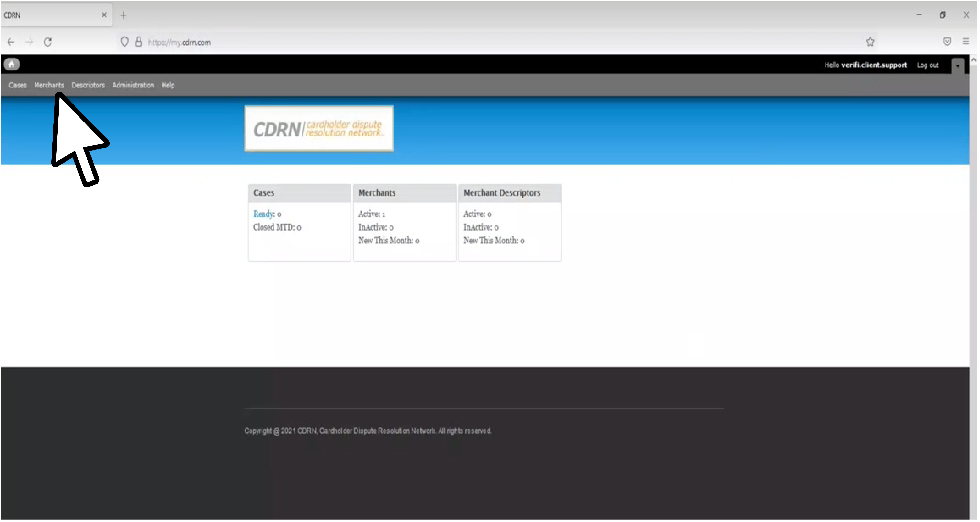Screen dimensions: 980x522
Task: Open the shield tracking protection icon
Action: click(124, 42)
